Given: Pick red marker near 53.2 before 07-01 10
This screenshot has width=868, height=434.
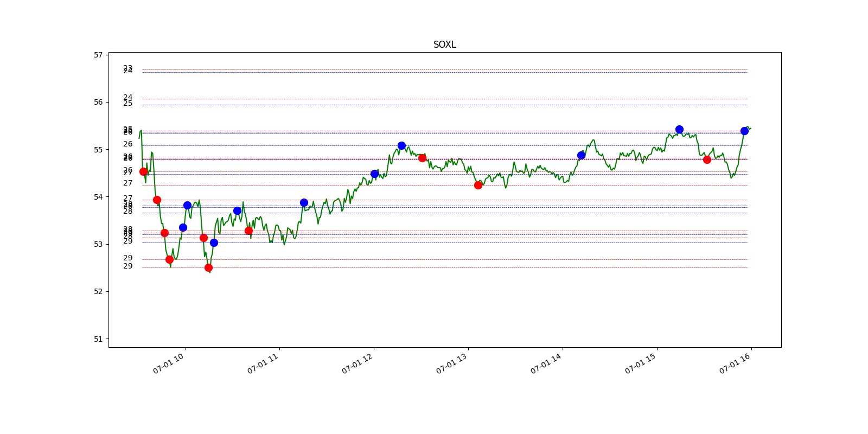Looking at the screenshot, I should [x=164, y=233].
